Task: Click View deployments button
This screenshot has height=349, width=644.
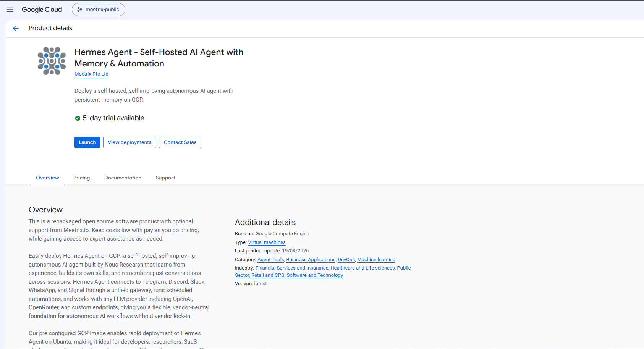Action: point(129,142)
